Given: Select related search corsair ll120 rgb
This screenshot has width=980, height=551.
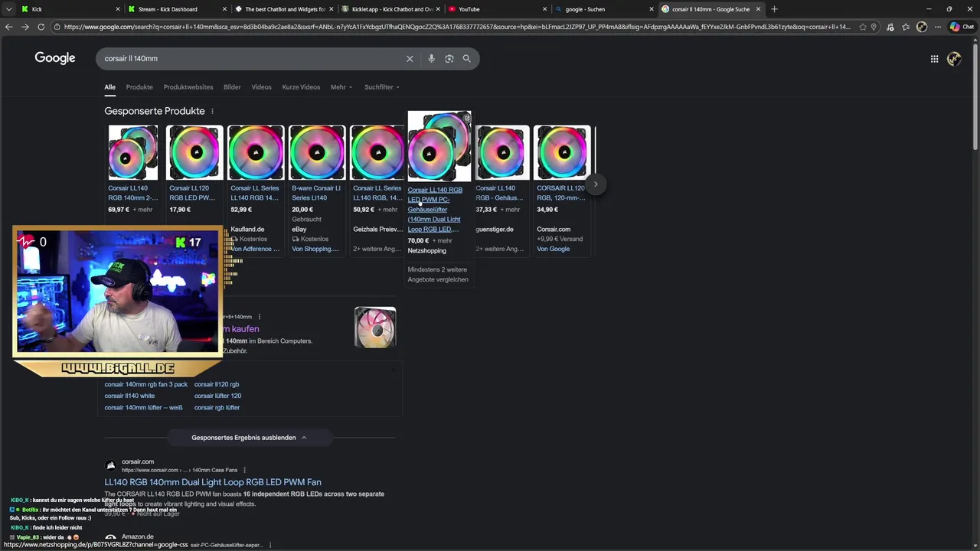Looking at the screenshot, I should point(217,384).
